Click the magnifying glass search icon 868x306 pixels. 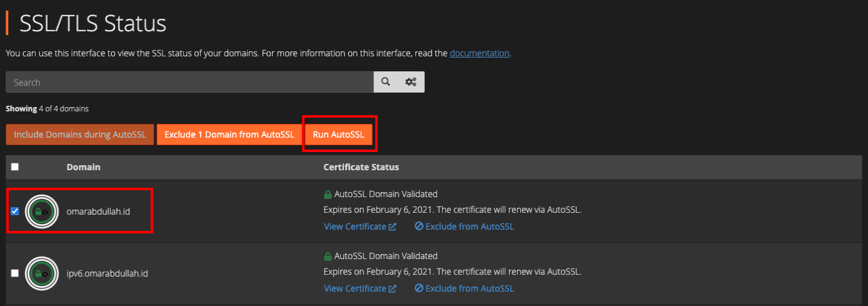tap(386, 82)
